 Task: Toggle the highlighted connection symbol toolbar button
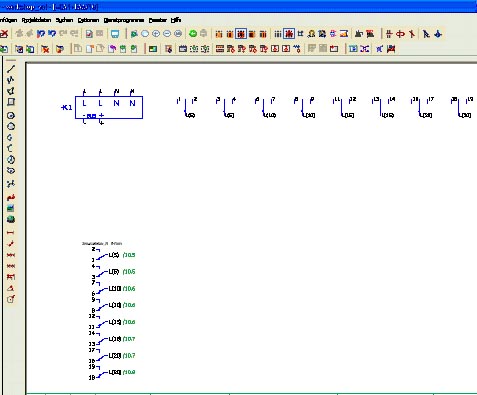coord(241,34)
